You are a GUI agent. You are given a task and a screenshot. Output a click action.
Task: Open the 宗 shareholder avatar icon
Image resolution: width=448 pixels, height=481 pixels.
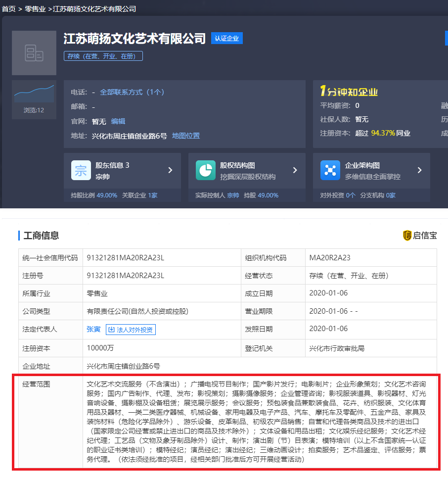click(81, 170)
